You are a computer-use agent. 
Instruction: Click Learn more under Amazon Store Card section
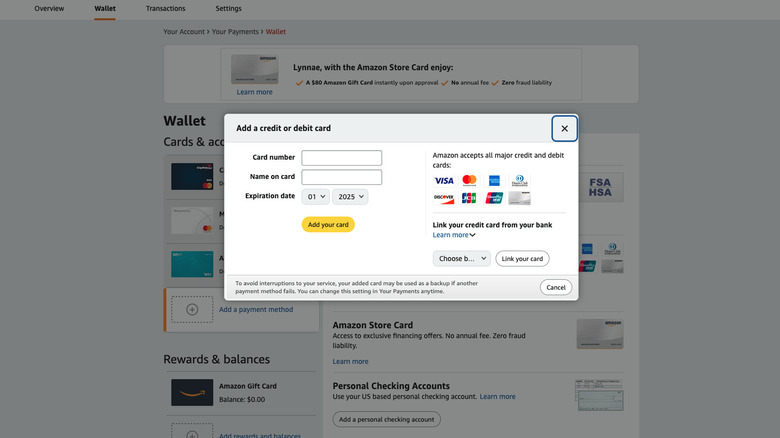pos(350,361)
